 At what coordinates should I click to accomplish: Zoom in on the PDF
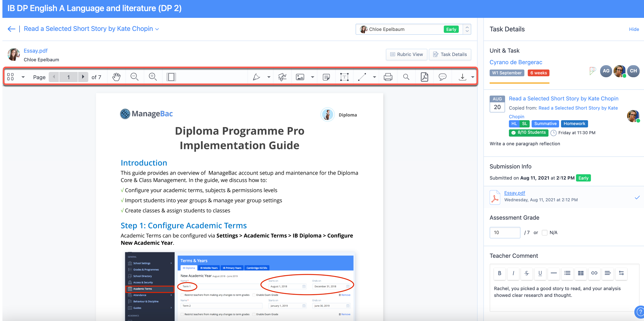tap(153, 77)
